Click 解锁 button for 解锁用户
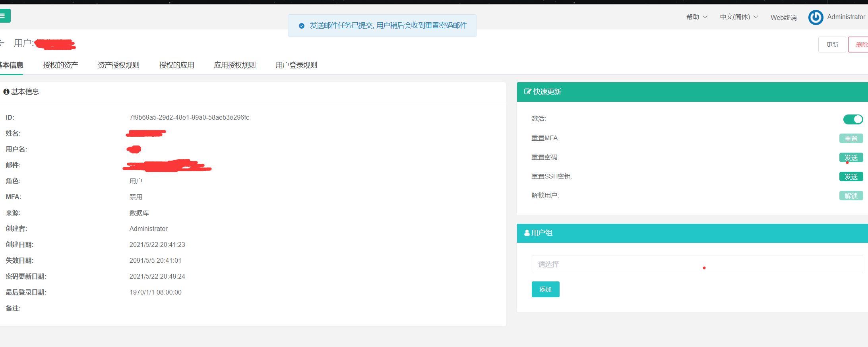 tap(851, 196)
